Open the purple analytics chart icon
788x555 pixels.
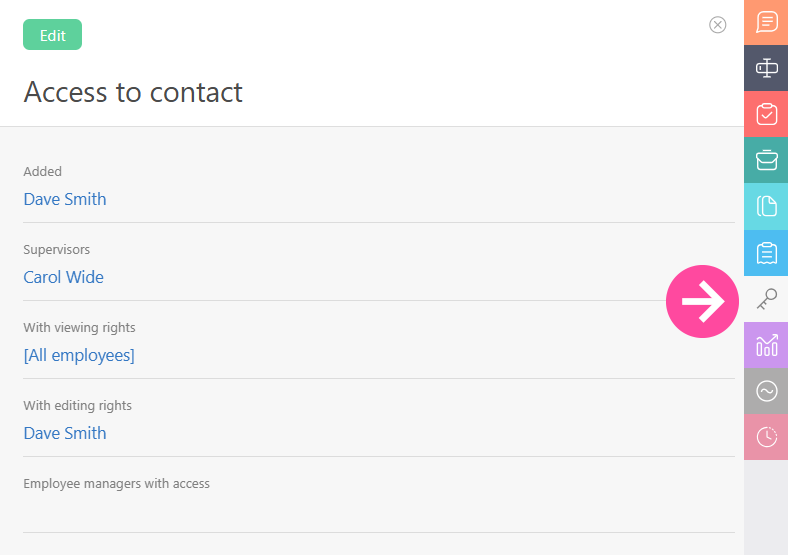(x=766, y=345)
